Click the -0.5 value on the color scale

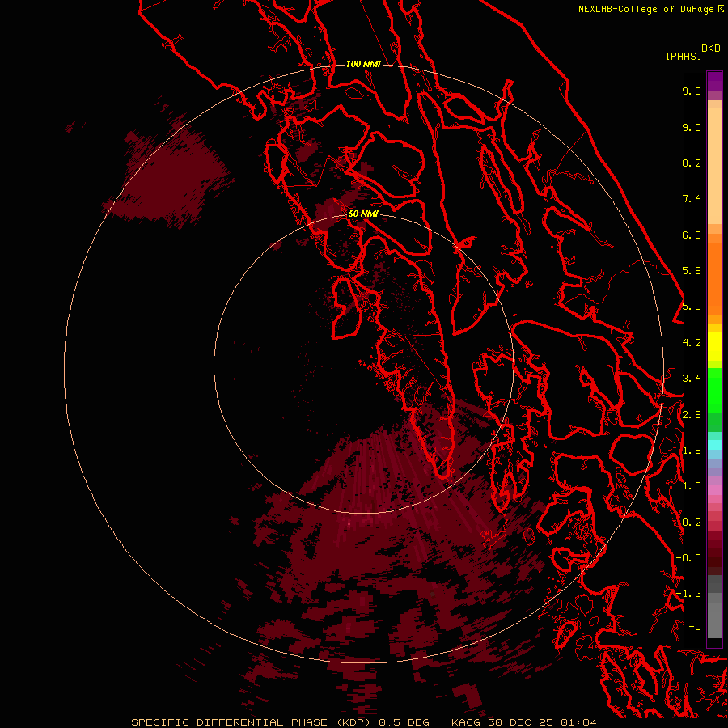click(x=688, y=558)
